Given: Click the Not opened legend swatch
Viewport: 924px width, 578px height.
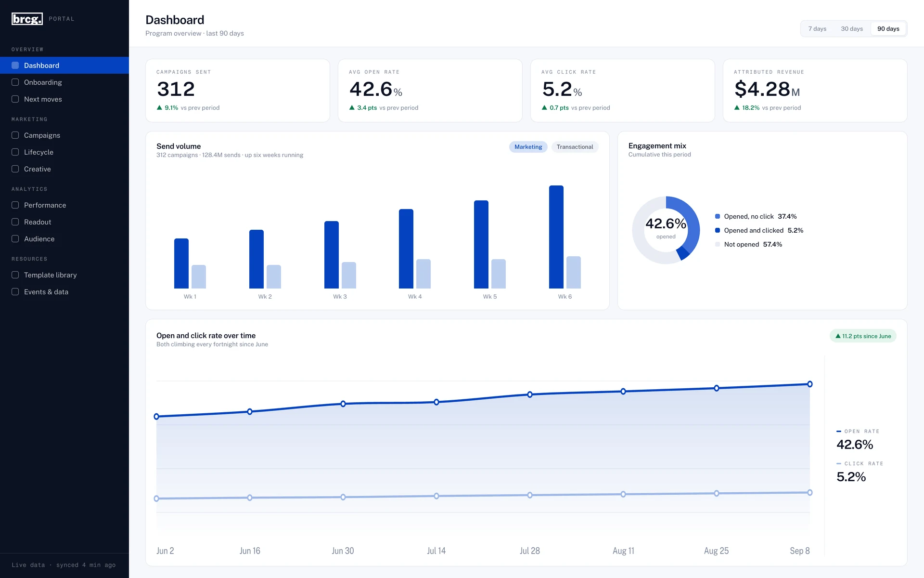Looking at the screenshot, I should click(718, 245).
